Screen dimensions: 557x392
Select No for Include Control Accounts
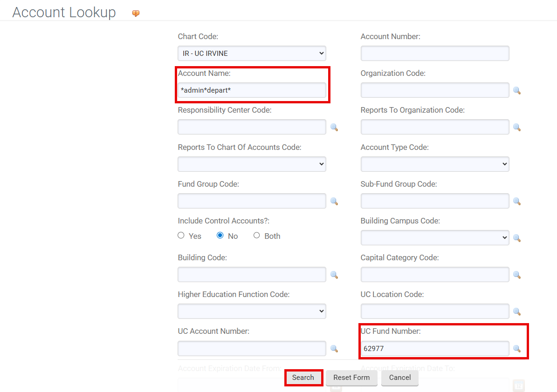pos(220,235)
